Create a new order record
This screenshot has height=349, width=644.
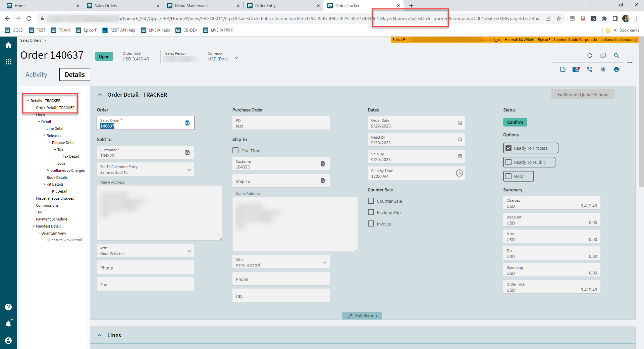pyautogui.click(x=563, y=69)
